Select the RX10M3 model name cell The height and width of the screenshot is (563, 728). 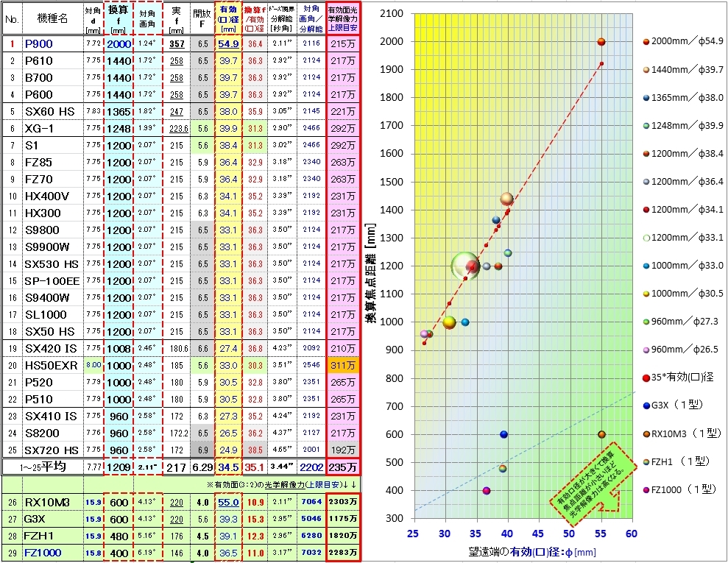click(x=52, y=502)
